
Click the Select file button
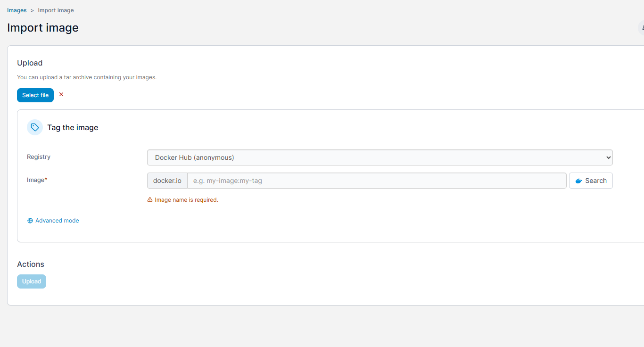35,95
